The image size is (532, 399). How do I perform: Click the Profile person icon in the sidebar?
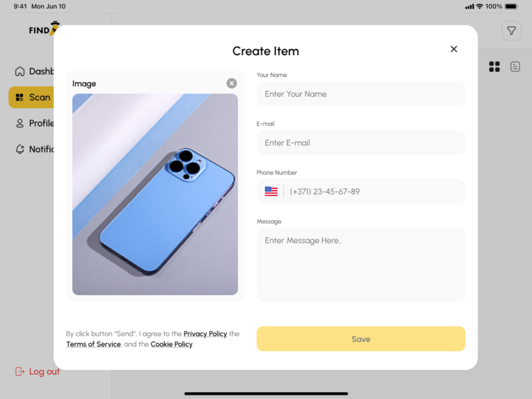pos(20,123)
